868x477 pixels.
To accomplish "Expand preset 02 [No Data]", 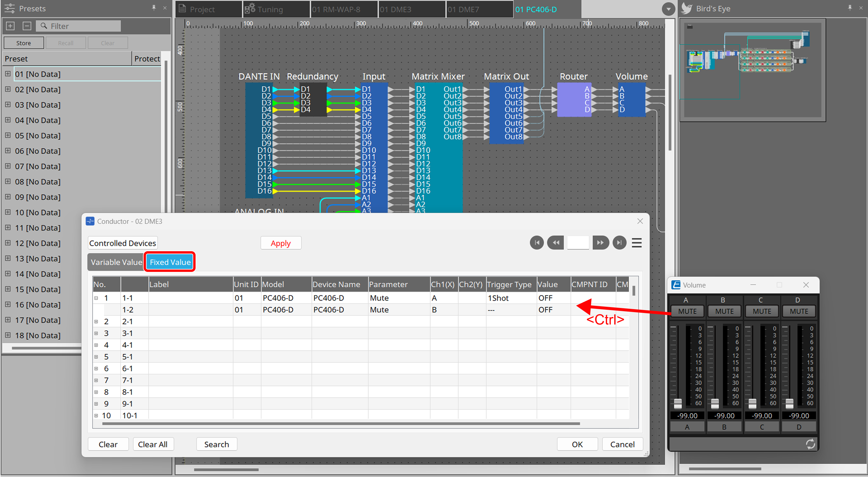I will point(7,89).
